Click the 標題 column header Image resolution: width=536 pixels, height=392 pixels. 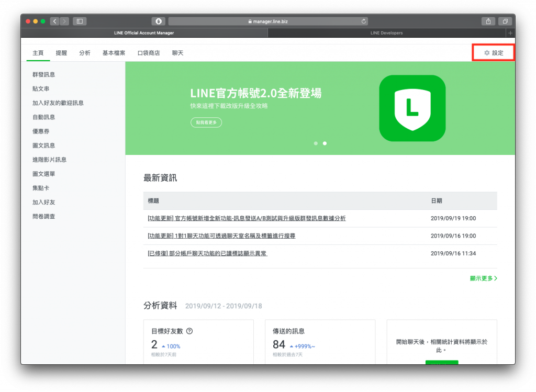pyautogui.click(x=153, y=201)
